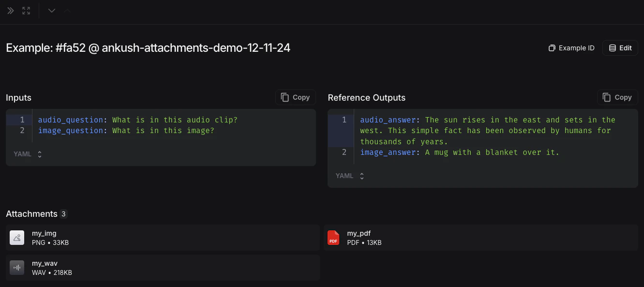Click line number 2 in Reference Outputs
The width and height of the screenshot is (644, 287).
[x=344, y=152]
